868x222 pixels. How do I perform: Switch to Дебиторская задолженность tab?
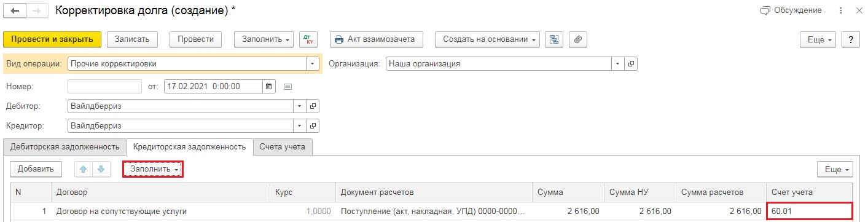click(x=65, y=147)
